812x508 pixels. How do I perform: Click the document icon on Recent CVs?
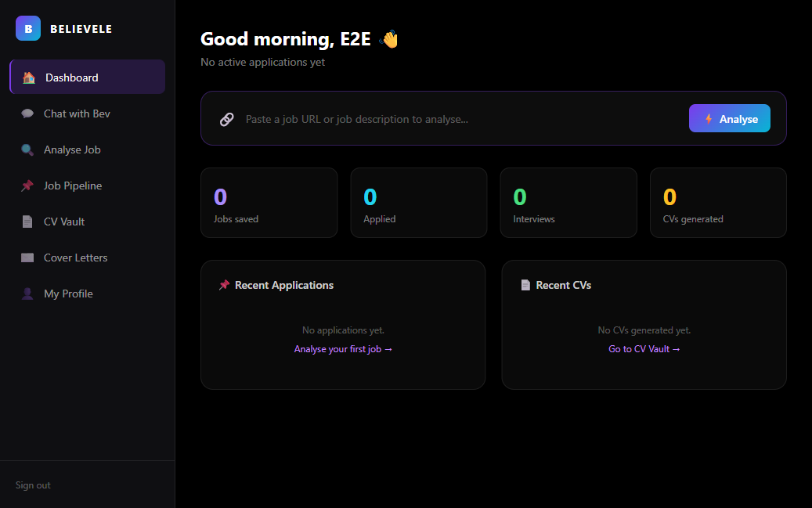(x=524, y=284)
